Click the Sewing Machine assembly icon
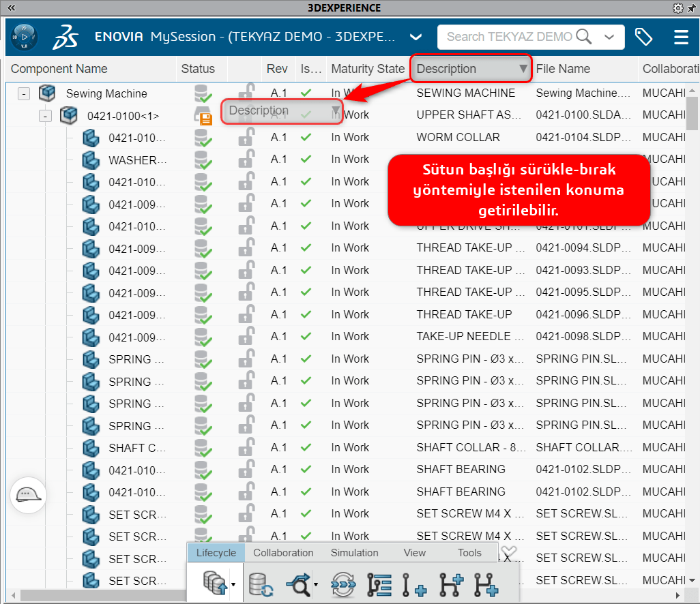This screenshot has height=604, width=700. [x=47, y=93]
